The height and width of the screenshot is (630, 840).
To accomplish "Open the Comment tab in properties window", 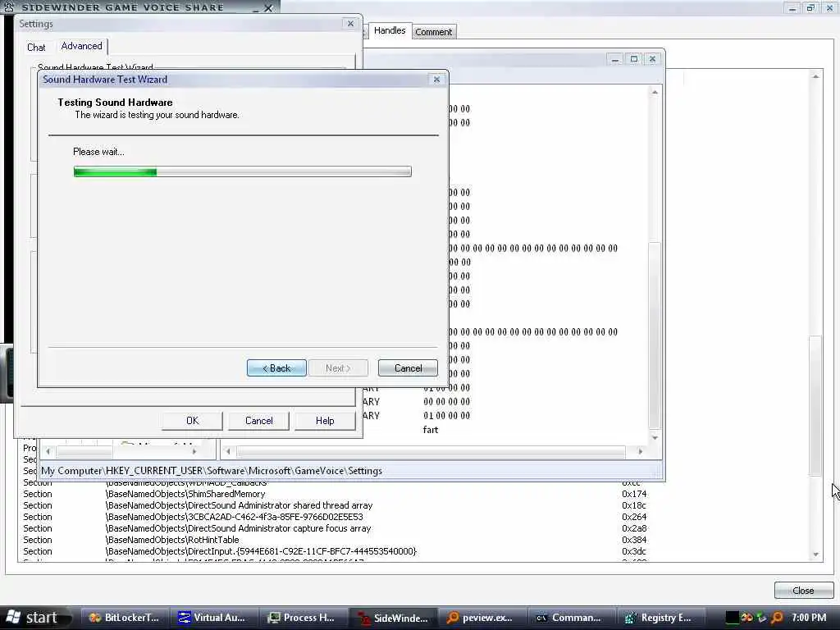I will [x=433, y=32].
